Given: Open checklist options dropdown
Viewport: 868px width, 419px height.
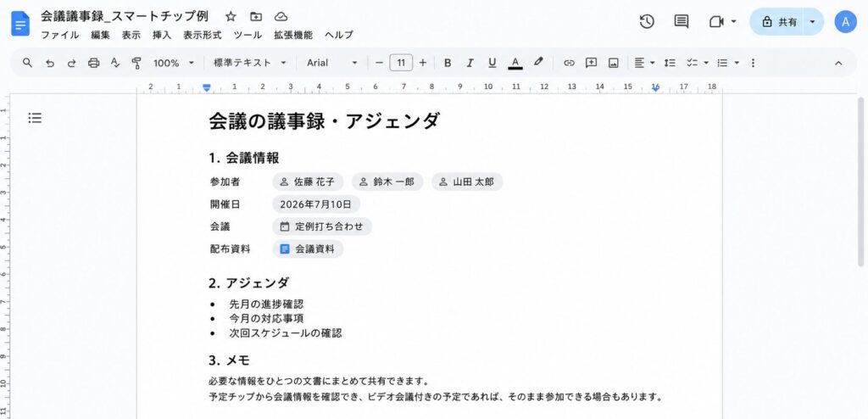Looking at the screenshot, I should [698, 63].
